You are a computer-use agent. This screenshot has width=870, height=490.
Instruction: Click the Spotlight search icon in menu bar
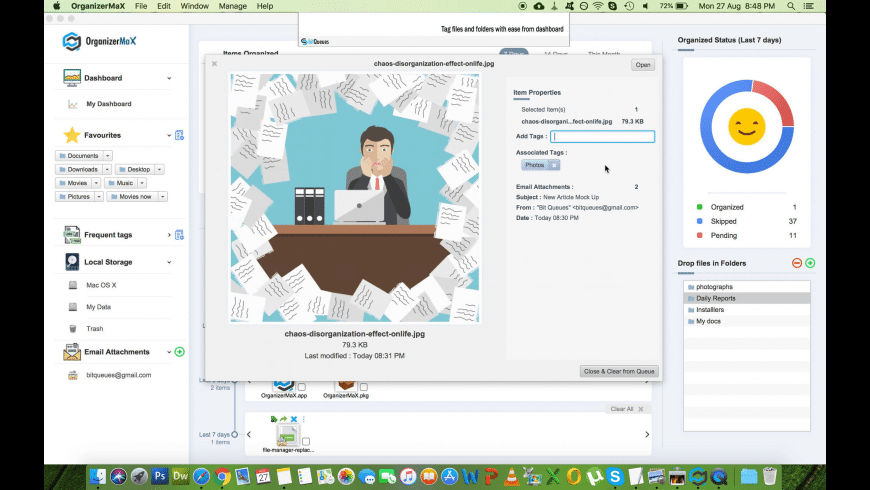coord(791,6)
